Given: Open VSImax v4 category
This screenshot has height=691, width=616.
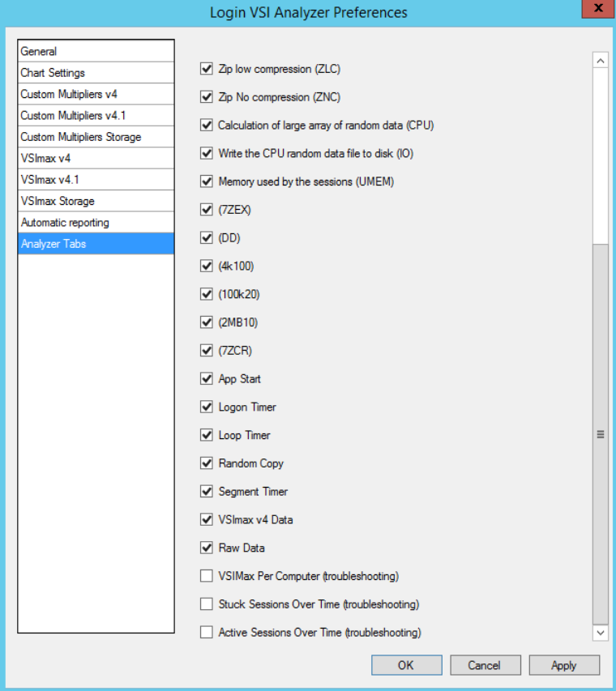Looking at the screenshot, I should coord(96,158).
